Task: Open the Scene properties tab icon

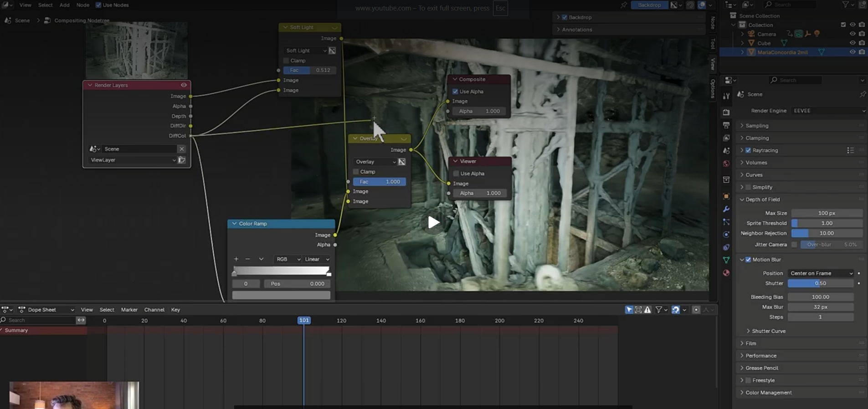Action: [726, 150]
